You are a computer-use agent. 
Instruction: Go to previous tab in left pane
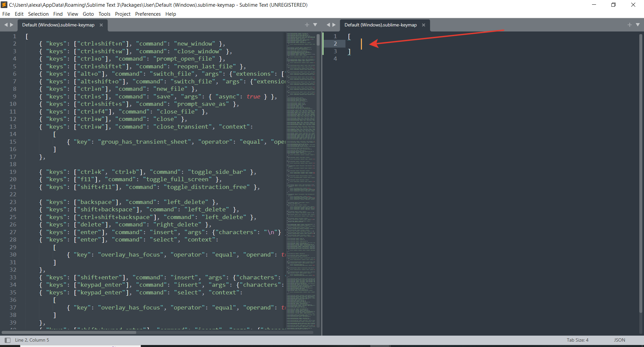(x=6, y=25)
